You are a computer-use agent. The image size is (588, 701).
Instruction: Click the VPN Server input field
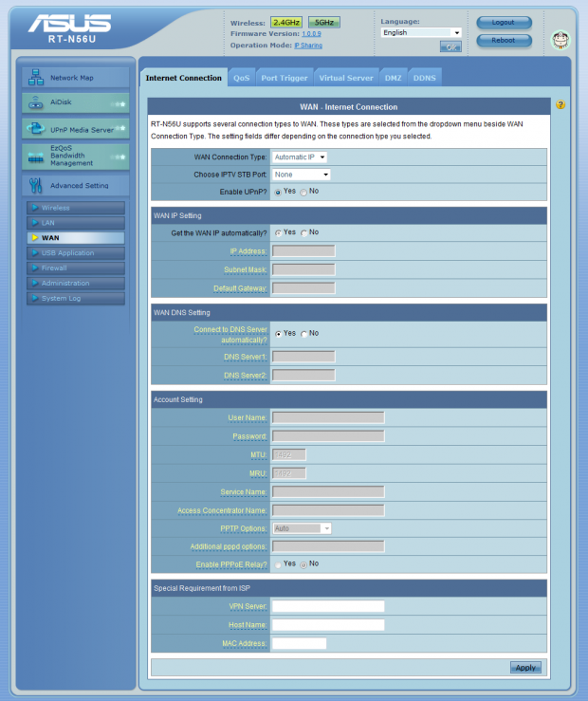pos(328,606)
